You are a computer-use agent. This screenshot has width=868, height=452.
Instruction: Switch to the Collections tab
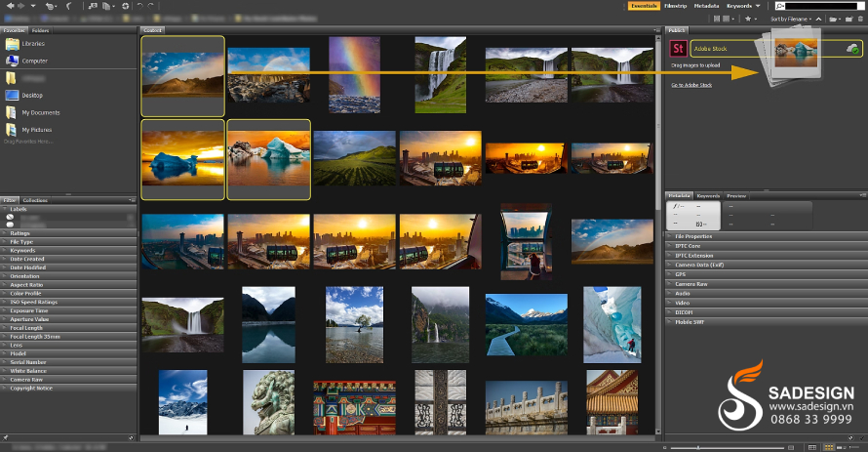pyautogui.click(x=35, y=200)
